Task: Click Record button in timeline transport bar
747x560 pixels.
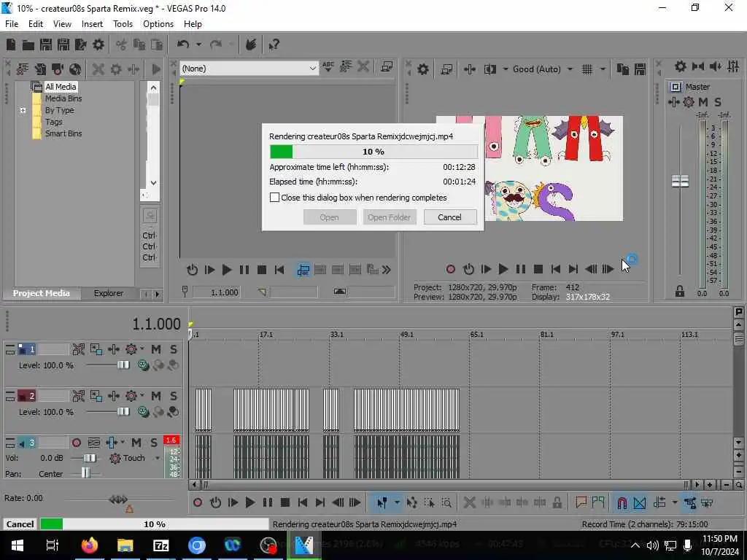Action: pyautogui.click(x=198, y=503)
